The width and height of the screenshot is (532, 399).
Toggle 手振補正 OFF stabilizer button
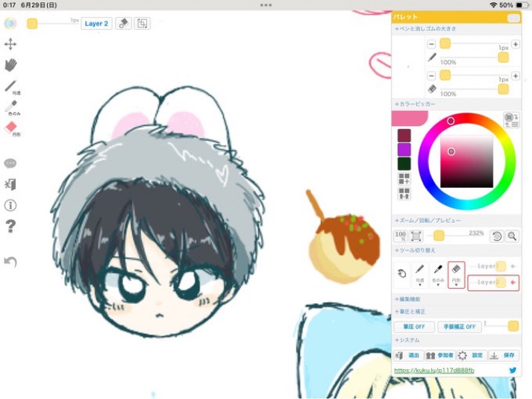click(460, 327)
